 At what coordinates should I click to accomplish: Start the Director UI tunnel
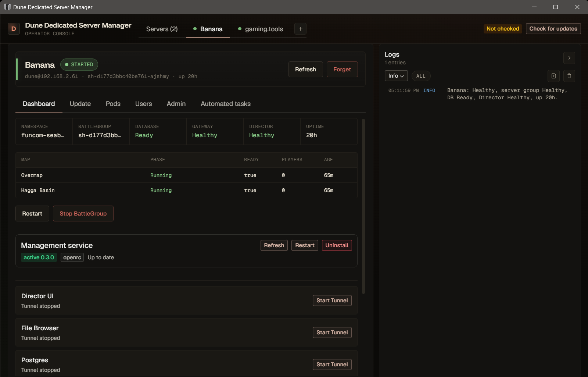pyautogui.click(x=332, y=300)
